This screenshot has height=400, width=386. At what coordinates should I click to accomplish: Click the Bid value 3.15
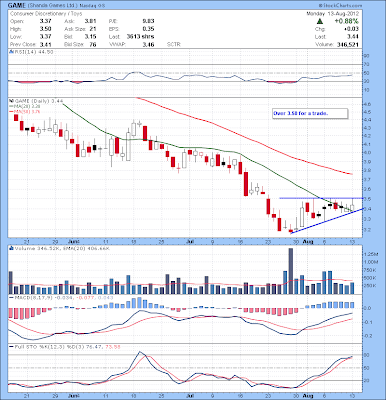pyautogui.click(x=90, y=37)
